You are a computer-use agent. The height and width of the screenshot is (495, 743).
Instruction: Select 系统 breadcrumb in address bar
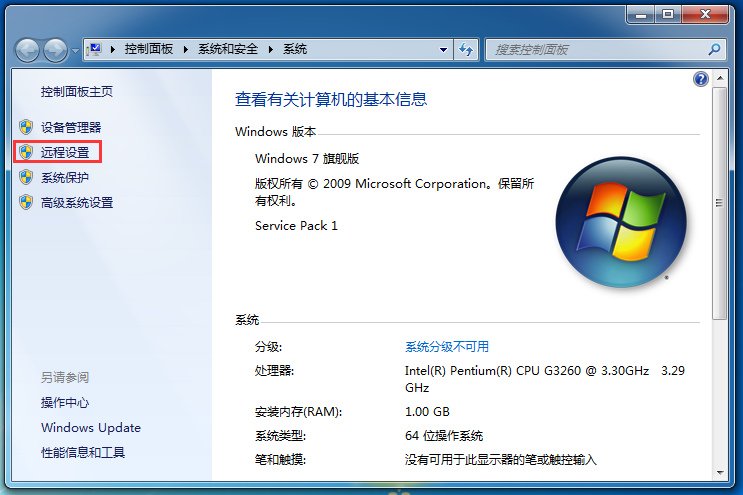pyautogui.click(x=295, y=49)
